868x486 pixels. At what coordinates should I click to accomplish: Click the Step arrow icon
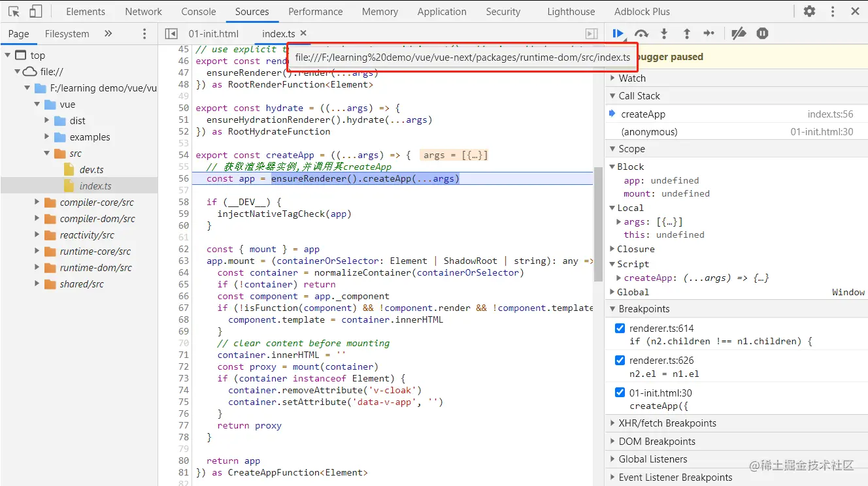tap(709, 34)
